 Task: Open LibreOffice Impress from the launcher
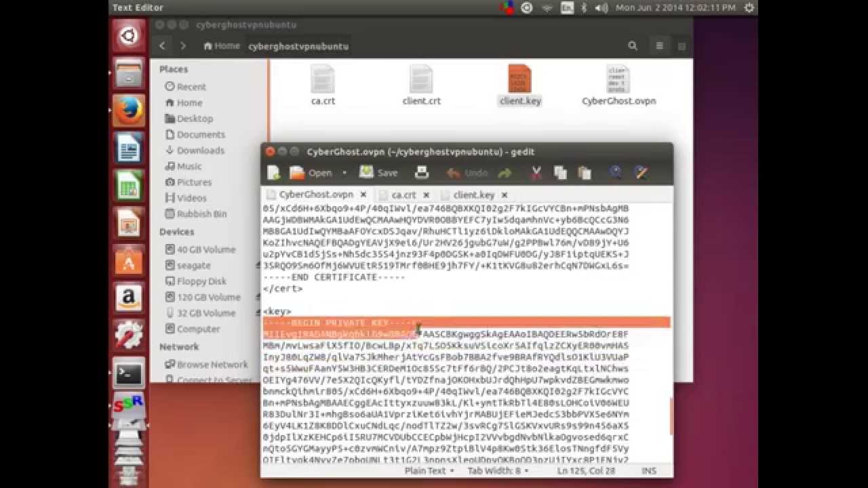tap(129, 223)
